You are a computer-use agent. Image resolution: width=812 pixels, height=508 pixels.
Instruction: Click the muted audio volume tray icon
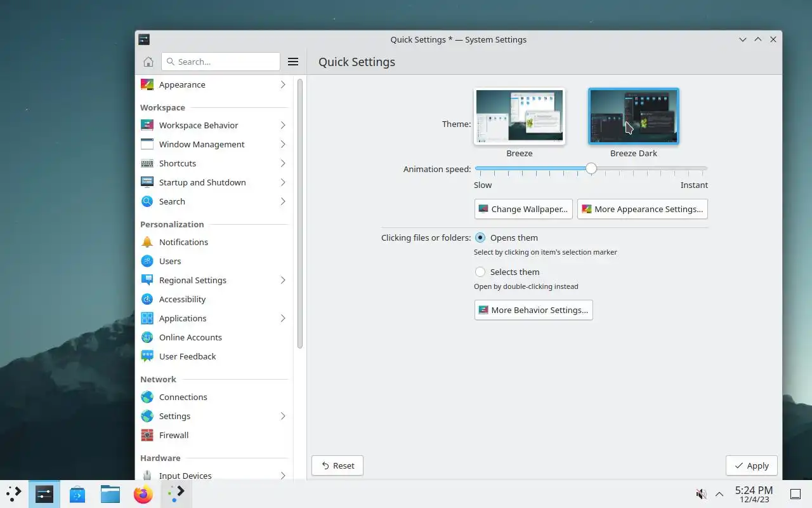(x=701, y=494)
